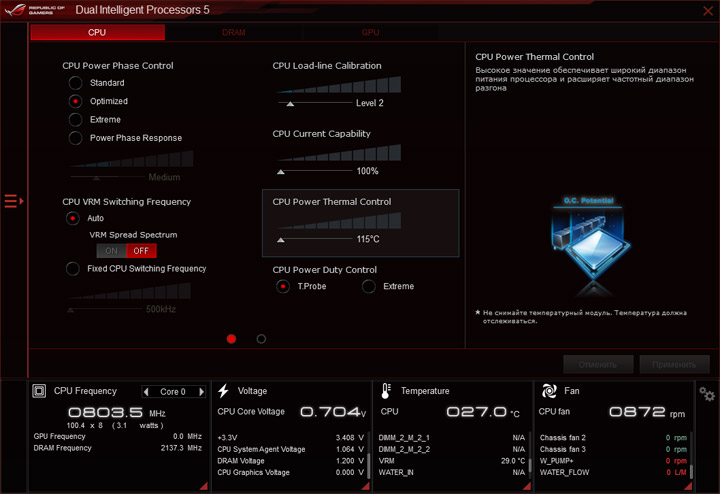Screen dimensions: 720x494
Task: Turn VRM Spread Spectrum OFF
Action: [x=141, y=251]
